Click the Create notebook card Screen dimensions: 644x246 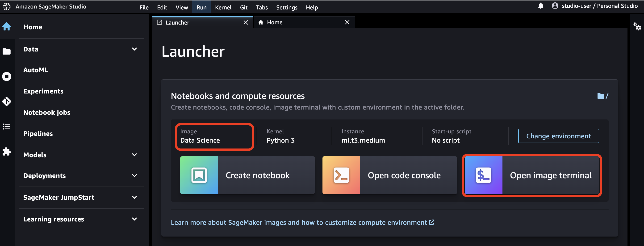(247, 175)
